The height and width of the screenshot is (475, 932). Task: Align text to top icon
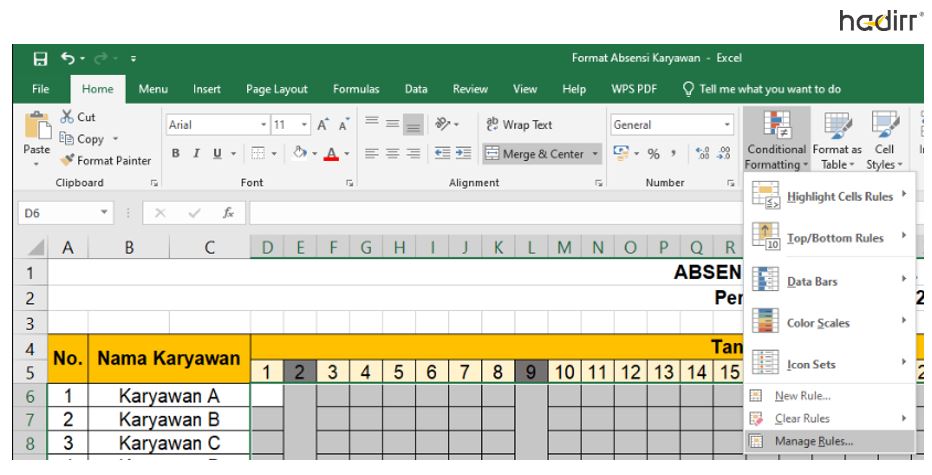(x=372, y=123)
